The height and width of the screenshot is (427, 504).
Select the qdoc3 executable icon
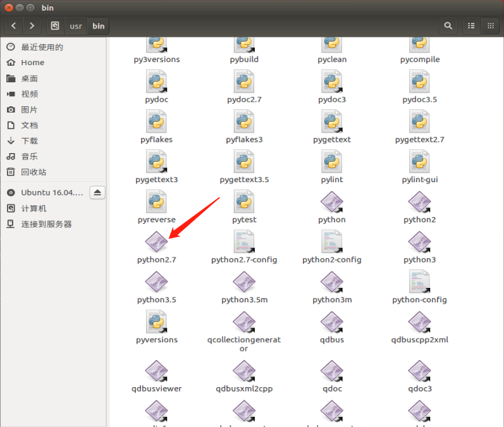420,371
